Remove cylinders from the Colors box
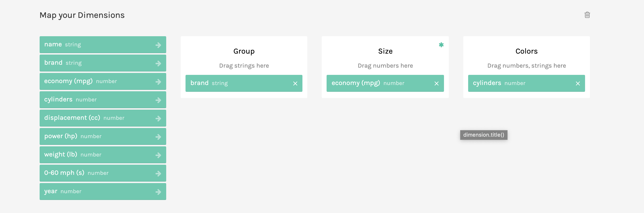The height and width of the screenshot is (213, 644). (578, 84)
